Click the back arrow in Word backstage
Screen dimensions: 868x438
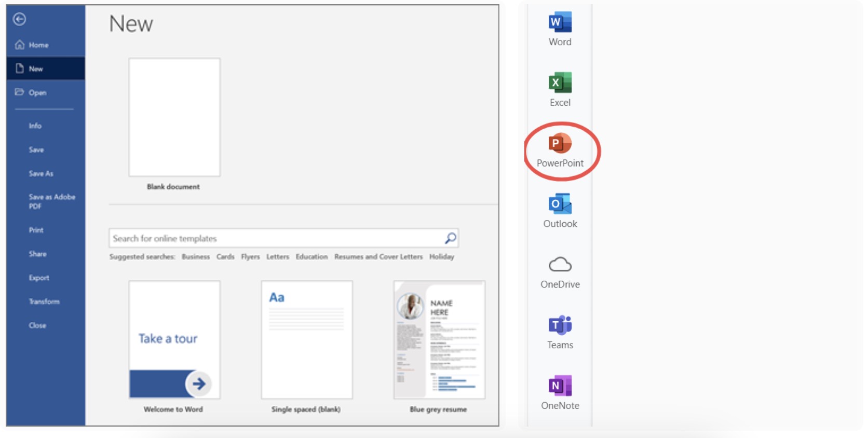pos(20,19)
